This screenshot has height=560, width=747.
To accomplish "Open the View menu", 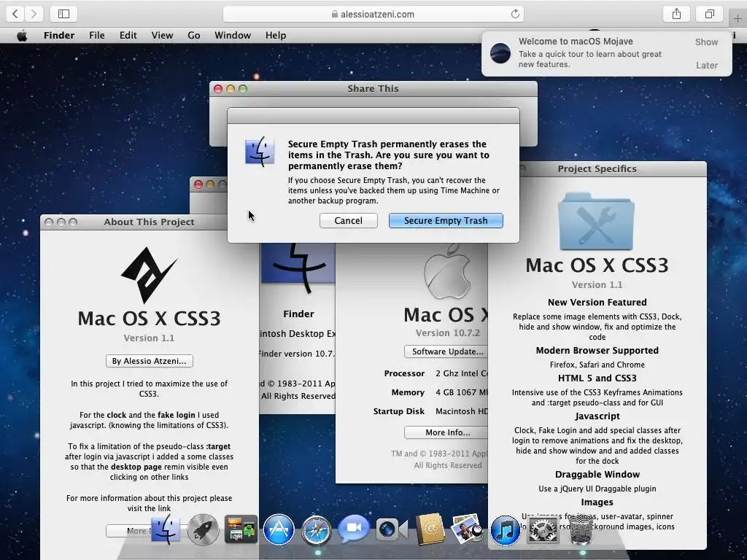I will point(162,35).
